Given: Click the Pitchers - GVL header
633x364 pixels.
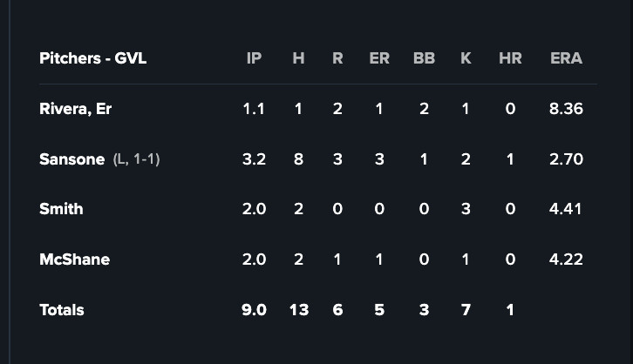Looking at the screenshot, I should 92,58.
